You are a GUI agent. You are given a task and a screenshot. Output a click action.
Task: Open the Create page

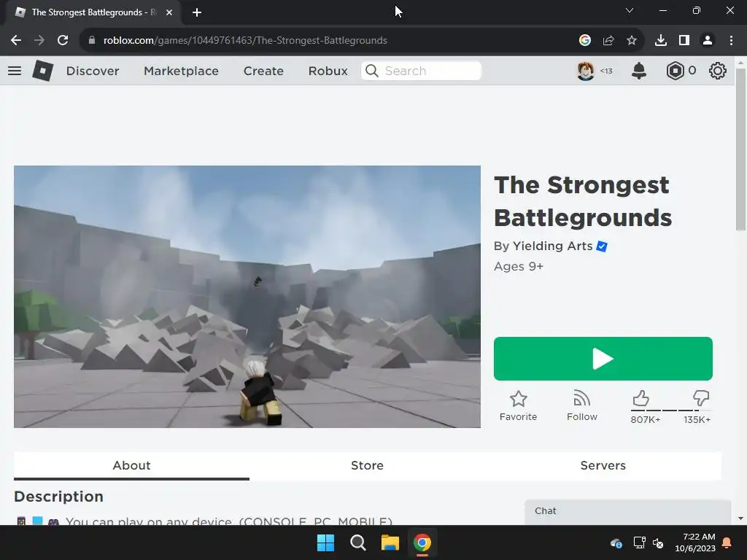263,71
